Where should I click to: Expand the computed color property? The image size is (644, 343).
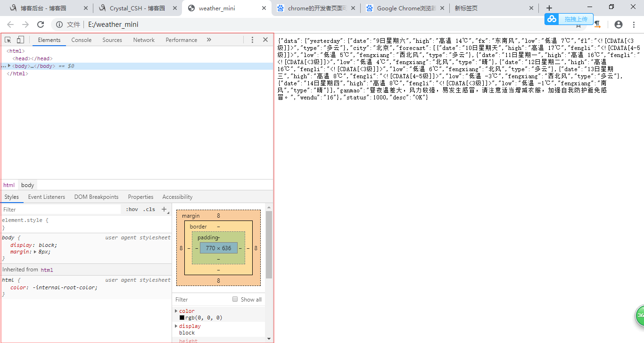[176, 311]
